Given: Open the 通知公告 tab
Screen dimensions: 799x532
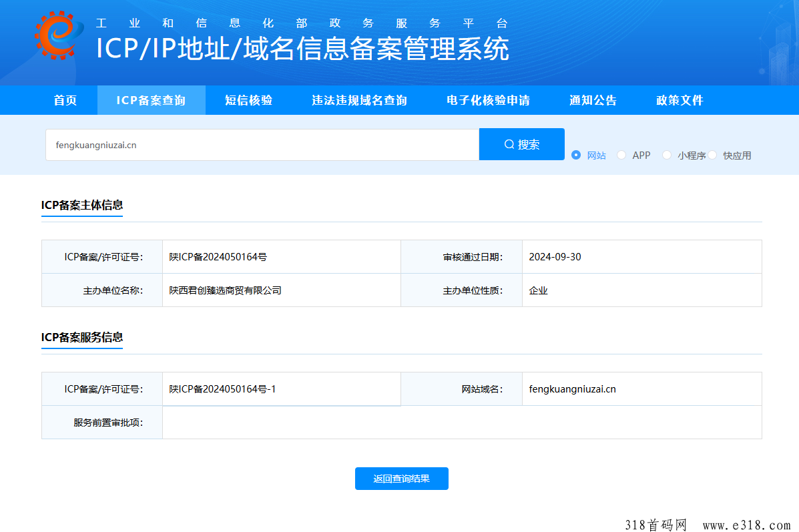Looking at the screenshot, I should coord(593,100).
